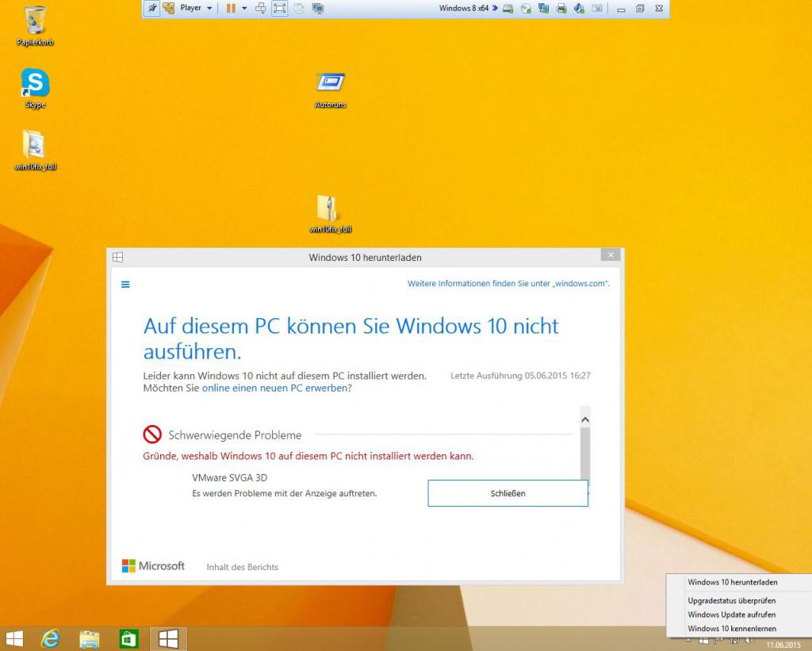Click the printer device icon
The height and width of the screenshot is (651, 812).
pyautogui.click(x=561, y=9)
